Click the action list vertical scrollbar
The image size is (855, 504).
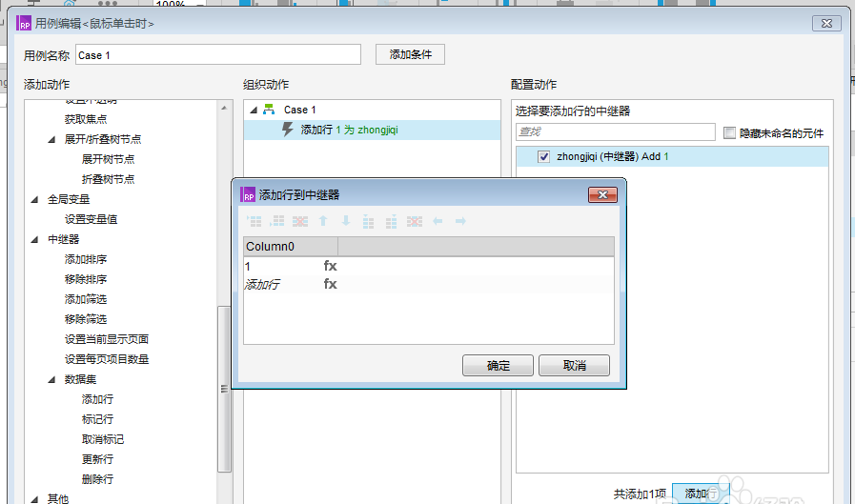pos(224,389)
